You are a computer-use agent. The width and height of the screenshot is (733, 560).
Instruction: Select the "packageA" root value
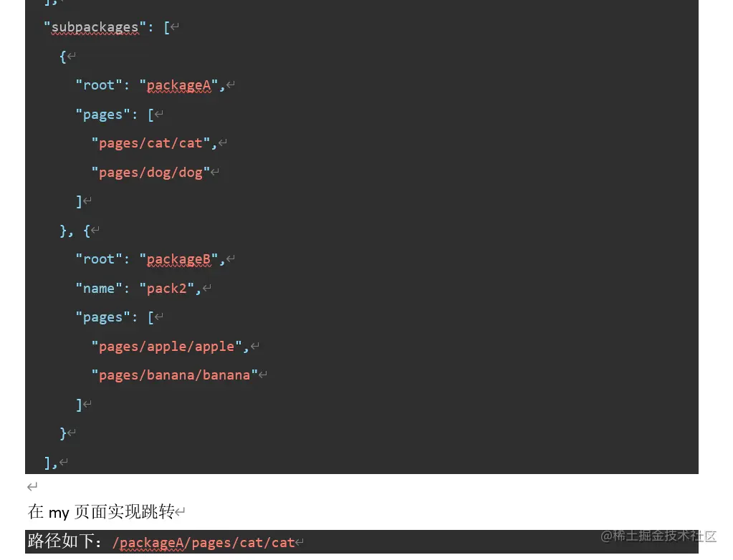178,85
